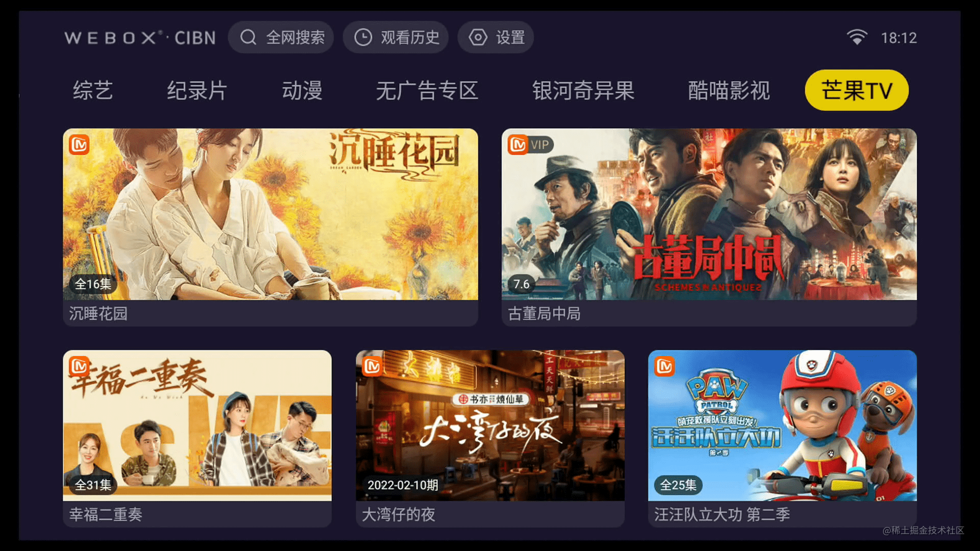Select the 动漫 category tab
Viewport: 980px width, 551px height.
302,90
